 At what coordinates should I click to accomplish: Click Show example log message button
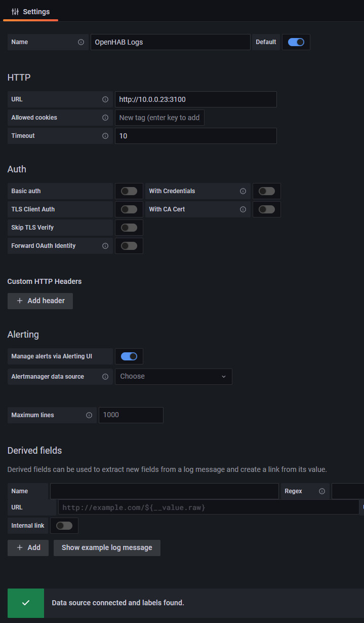coord(107,548)
